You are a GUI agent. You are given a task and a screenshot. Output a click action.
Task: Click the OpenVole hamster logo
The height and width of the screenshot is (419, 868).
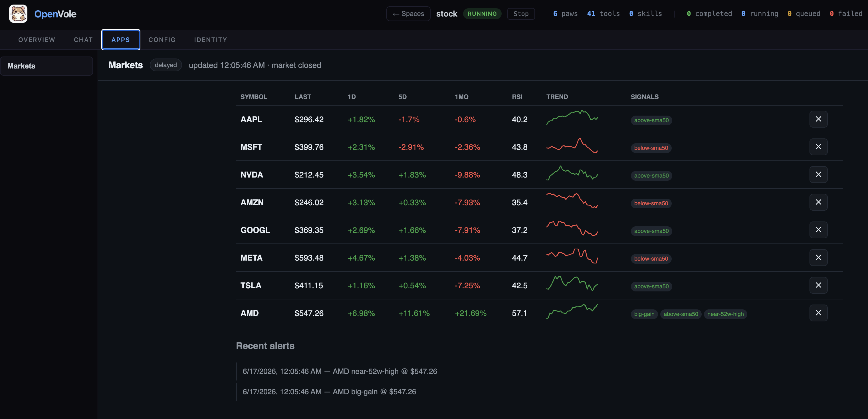18,14
